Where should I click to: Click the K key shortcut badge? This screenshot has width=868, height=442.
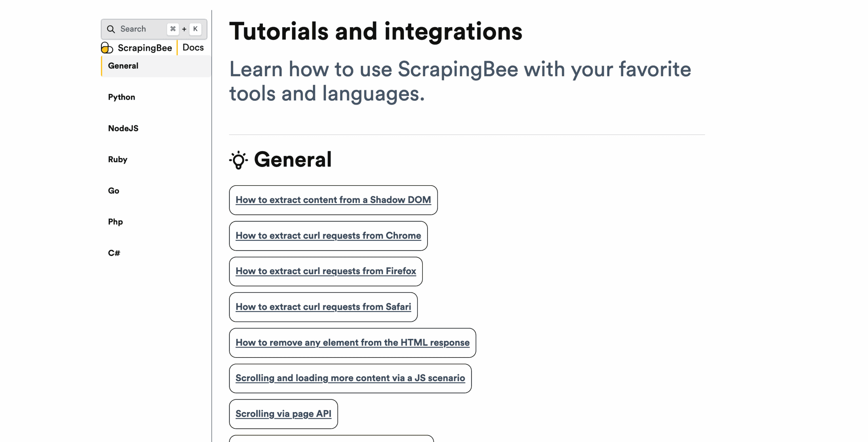pos(195,29)
